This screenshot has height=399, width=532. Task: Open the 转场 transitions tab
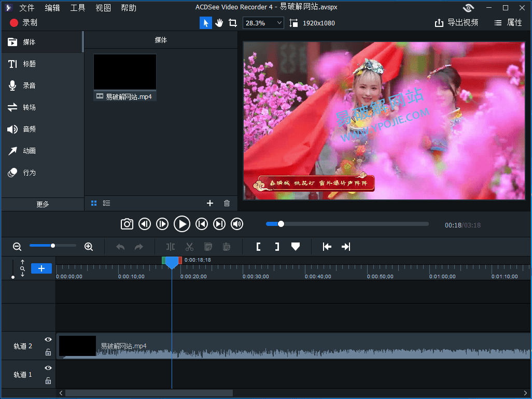click(29, 107)
